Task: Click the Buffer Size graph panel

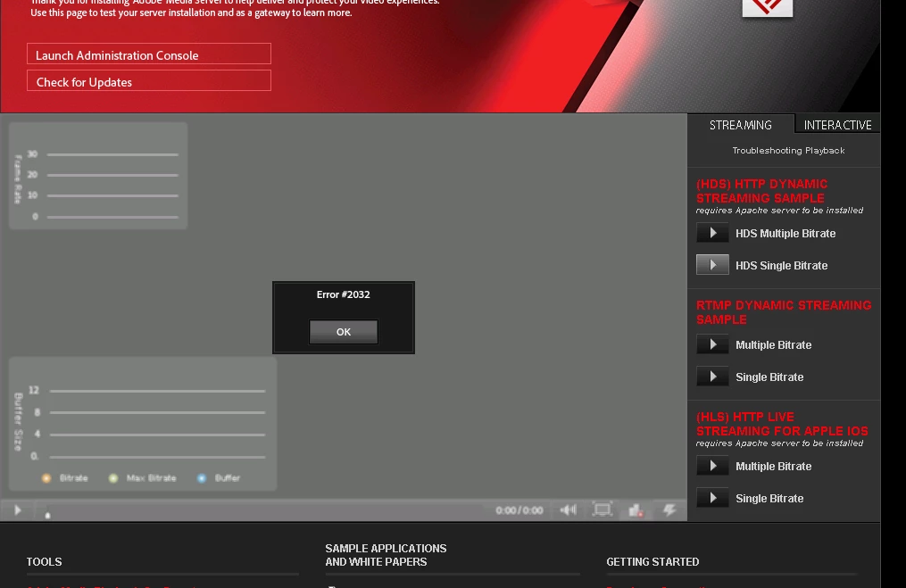Action: pos(143,424)
